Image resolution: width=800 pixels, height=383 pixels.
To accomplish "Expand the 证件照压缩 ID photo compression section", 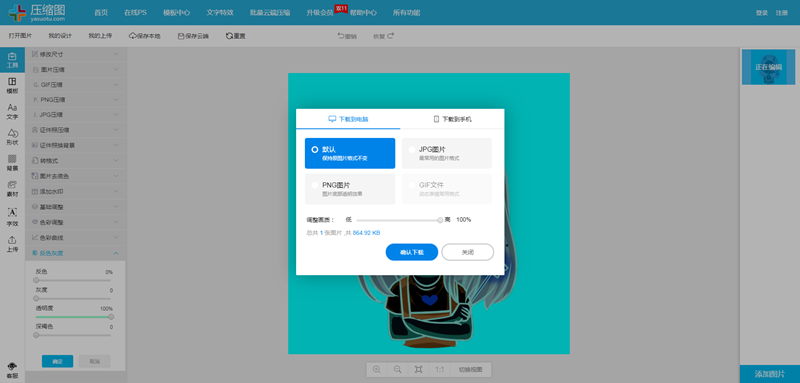I will pyautogui.click(x=76, y=130).
